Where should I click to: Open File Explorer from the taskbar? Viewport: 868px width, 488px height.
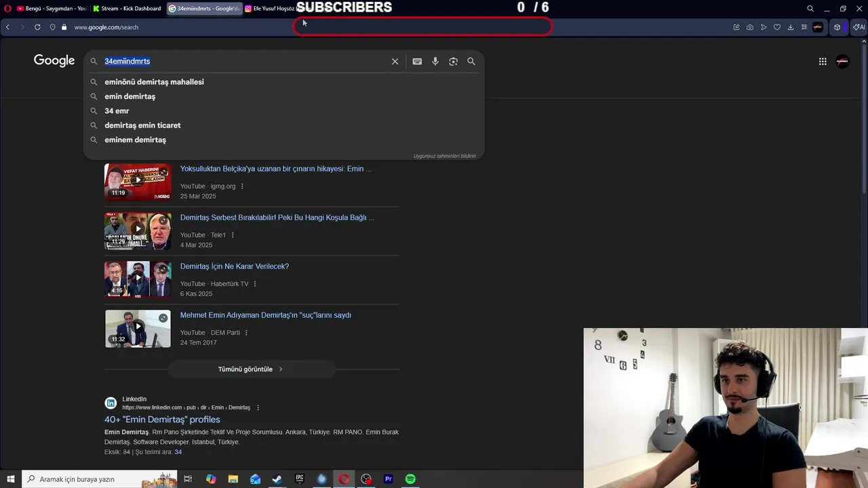pos(233,479)
